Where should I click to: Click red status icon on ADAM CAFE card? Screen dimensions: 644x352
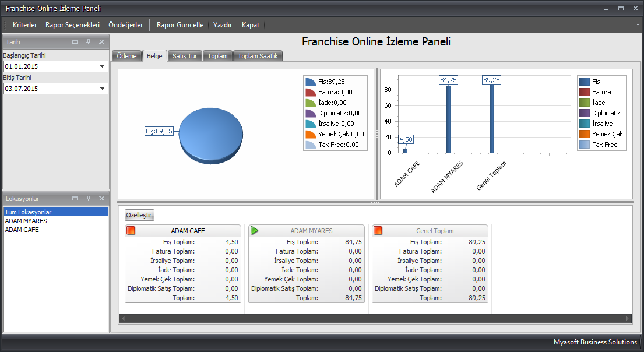click(131, 230)
